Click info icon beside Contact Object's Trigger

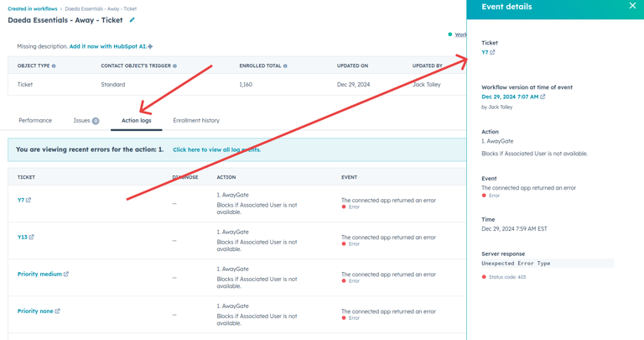[x=174, y=65]
